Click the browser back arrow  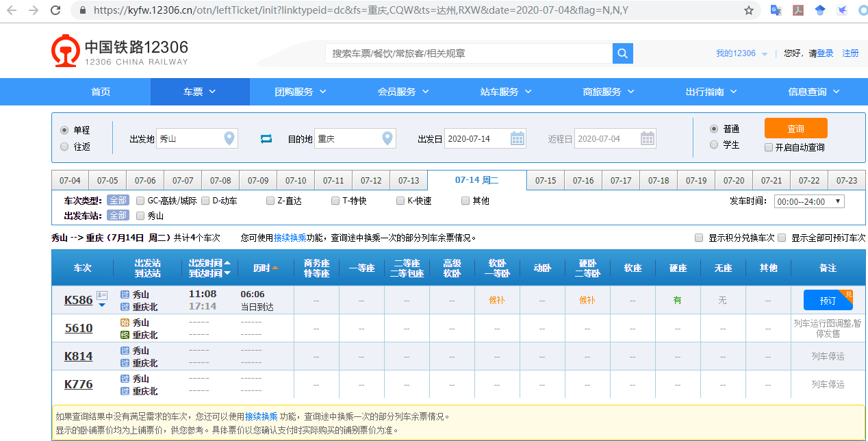click(x=13, y=10)
